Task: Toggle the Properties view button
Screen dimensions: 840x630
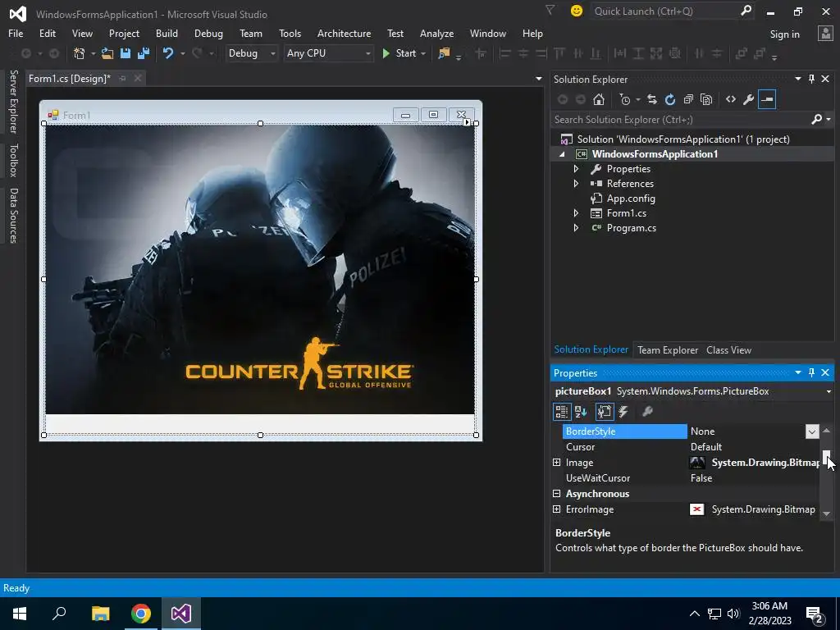Action: click(605, 412)
